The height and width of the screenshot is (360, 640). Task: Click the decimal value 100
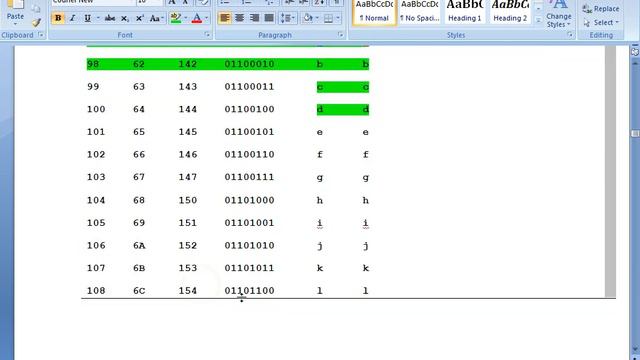[x=96, y=109]
